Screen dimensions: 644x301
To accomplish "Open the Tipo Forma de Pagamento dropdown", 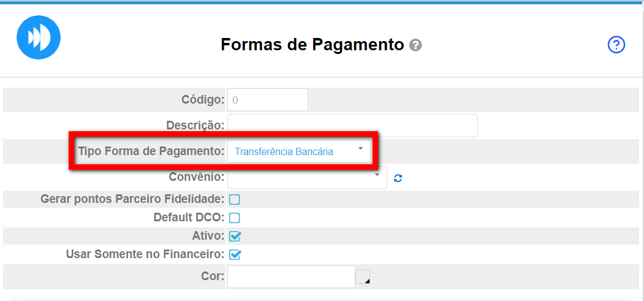I will pyautogui.click(x=298, y=151).
